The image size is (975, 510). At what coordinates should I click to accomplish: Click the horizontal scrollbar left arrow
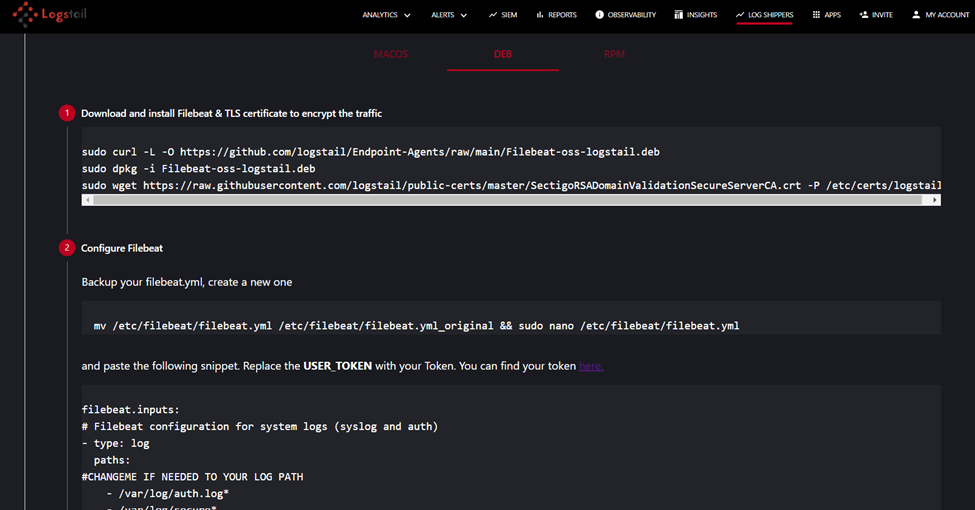tap(88, 200)
